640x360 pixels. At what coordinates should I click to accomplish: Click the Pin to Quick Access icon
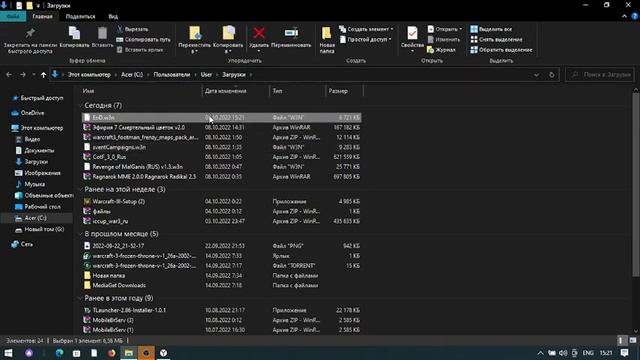point(30,33)
